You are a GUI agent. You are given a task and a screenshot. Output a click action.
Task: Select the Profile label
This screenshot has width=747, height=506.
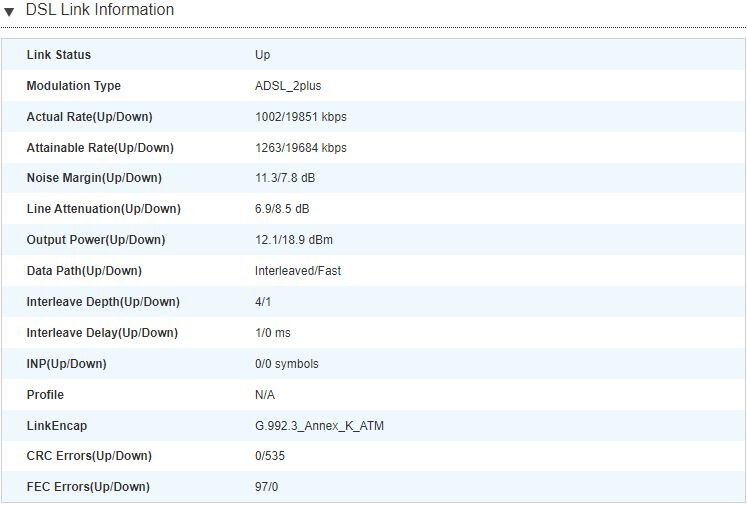pyautogui.click(x=45, y=395)
